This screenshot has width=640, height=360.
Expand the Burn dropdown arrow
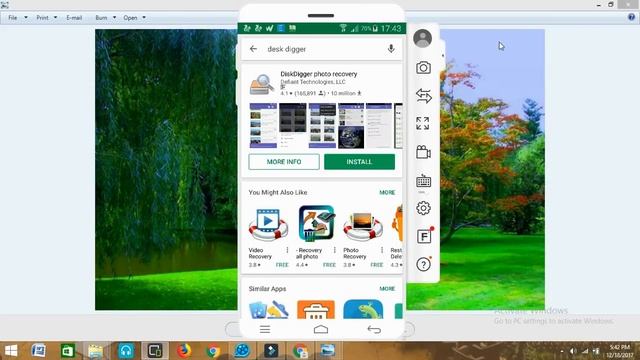click(x=114, y=18)
